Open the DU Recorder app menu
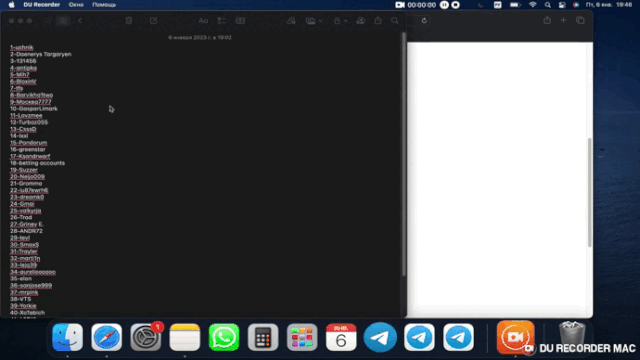This screenshot has height=360, width=640. [x=42, y=5]
